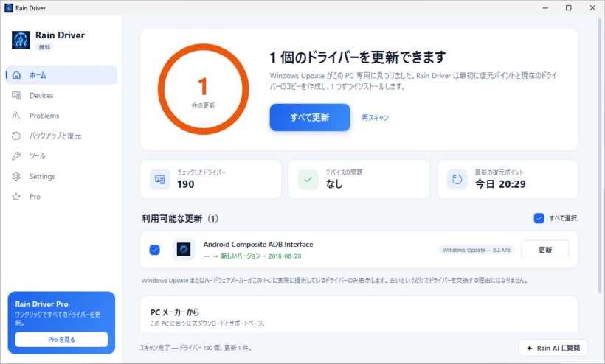Click the チェックしたドライバー 190 card
This screenshot has height=364, width=605.
tap(210, 180)
